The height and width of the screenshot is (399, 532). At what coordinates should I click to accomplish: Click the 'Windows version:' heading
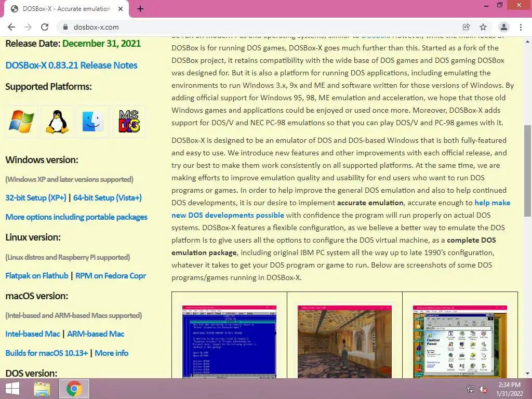[x=42, y=160]
